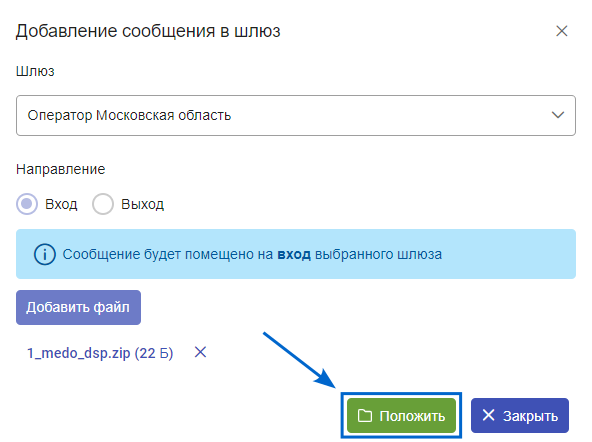Click the info circle icon in the blue banner

[x=45, y=254]
